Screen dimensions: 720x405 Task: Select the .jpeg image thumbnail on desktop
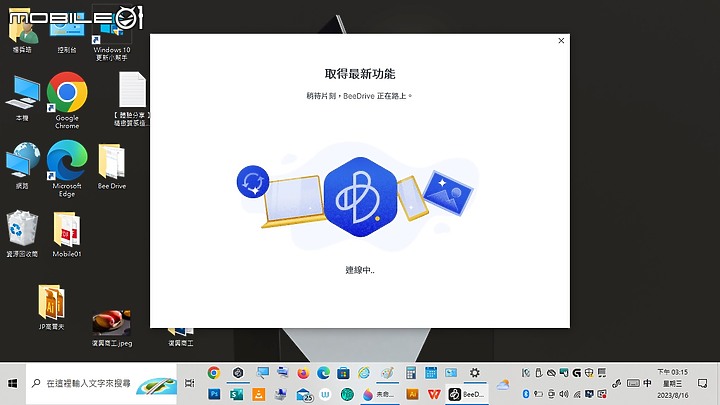112,328
